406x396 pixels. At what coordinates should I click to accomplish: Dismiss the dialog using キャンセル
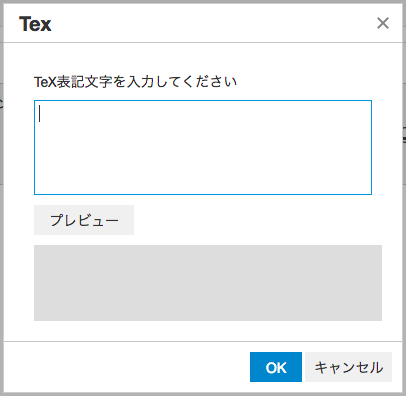pos(348,367)
